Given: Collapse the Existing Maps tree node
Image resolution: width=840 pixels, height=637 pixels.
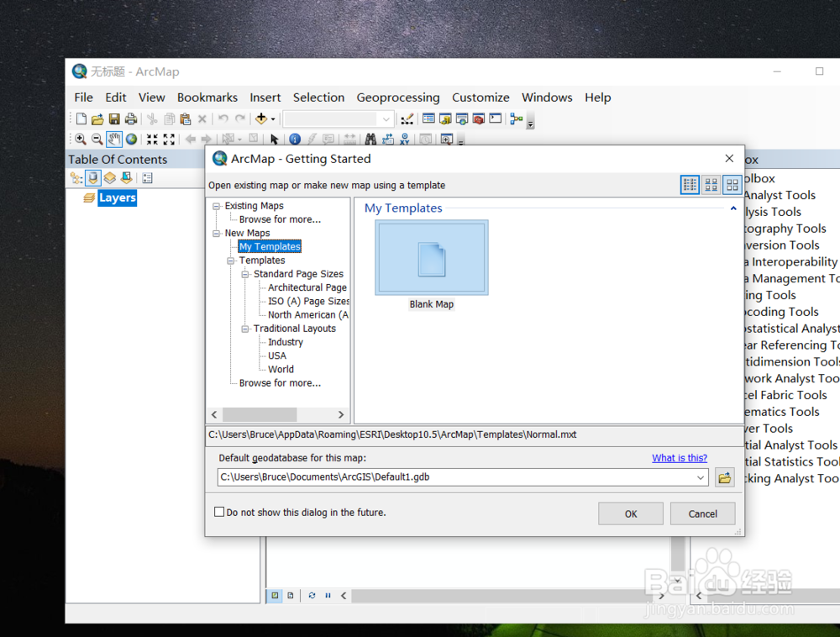Looking at the screenshot, I should pyautogui.click(x=217, y=206).
